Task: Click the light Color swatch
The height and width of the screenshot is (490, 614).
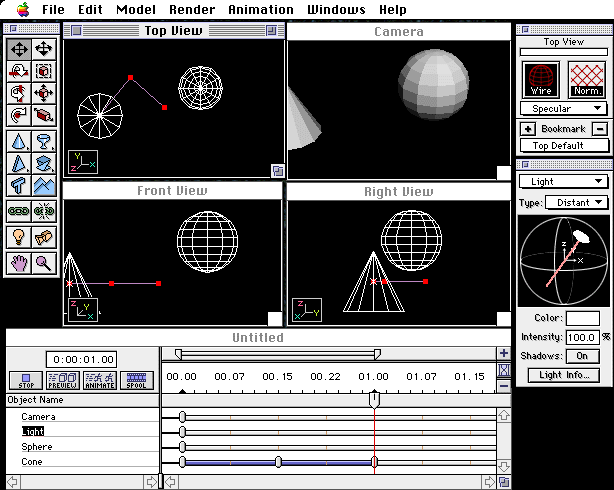Action: pyautogui.click(x=583, y=319)
